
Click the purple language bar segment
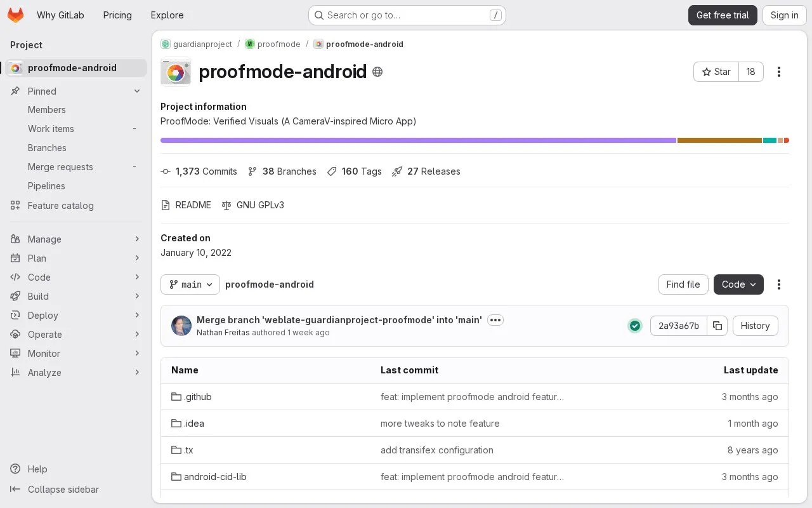coord(418,140)
